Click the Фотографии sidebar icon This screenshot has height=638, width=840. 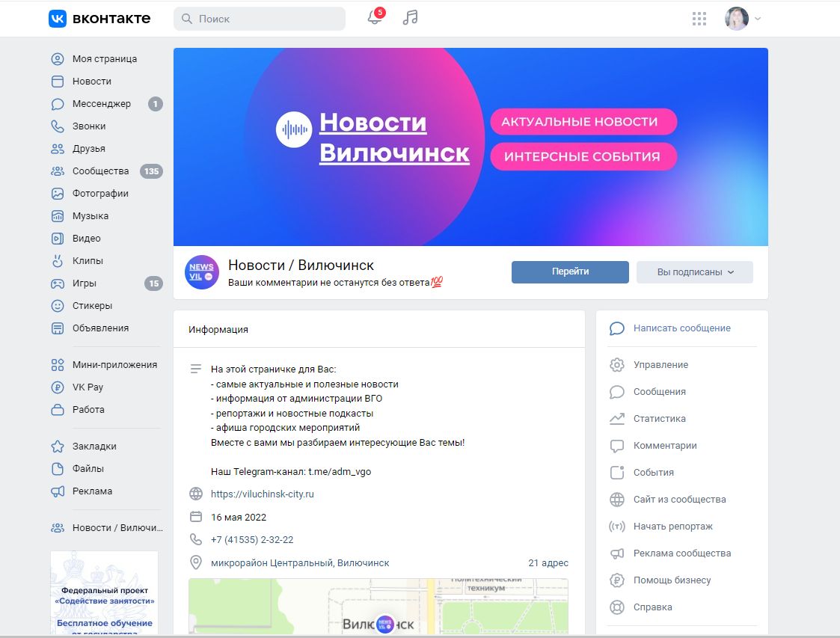tap(58, 194)
